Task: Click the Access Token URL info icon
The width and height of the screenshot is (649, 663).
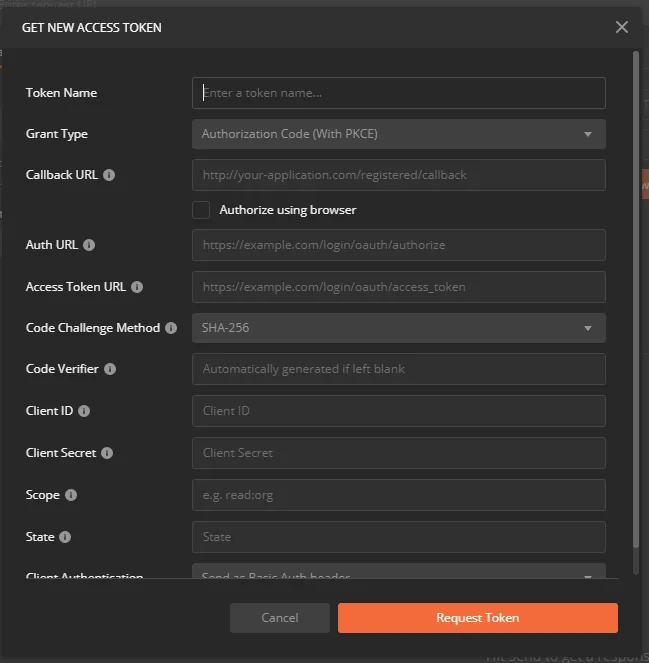Action: [137, 287]
